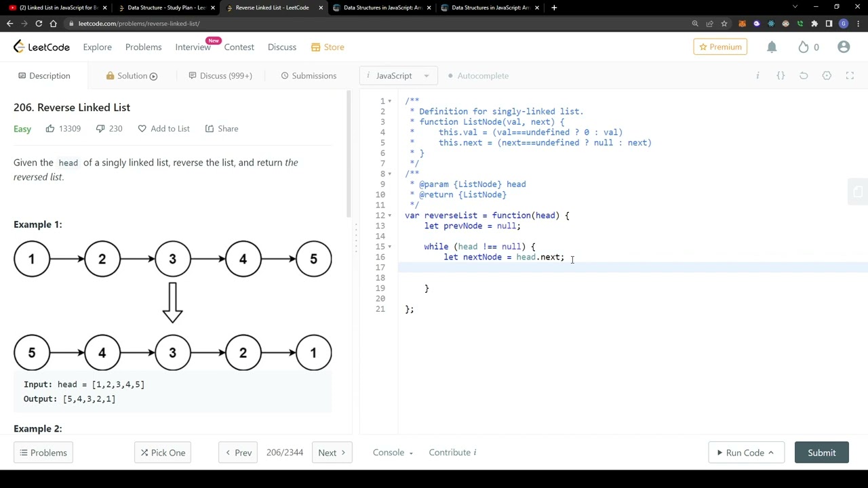
Task: Click the share page icon in address bar
Action: (x=709, y=24)
